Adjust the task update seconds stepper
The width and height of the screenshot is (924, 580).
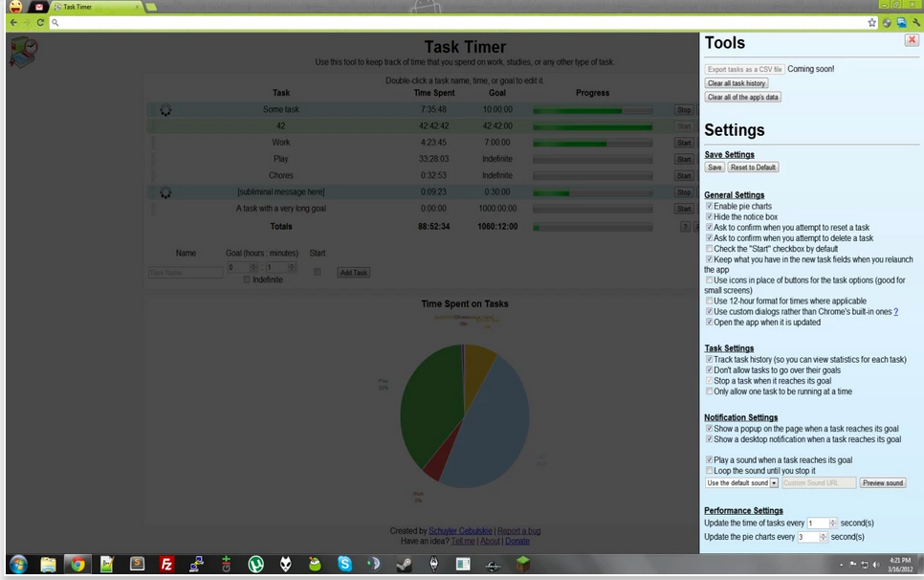point(833,524)
